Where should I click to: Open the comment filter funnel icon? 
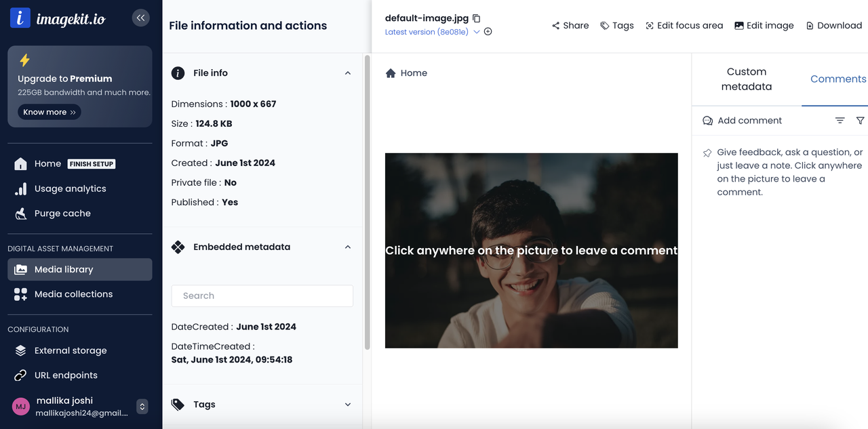click(860, 121)
